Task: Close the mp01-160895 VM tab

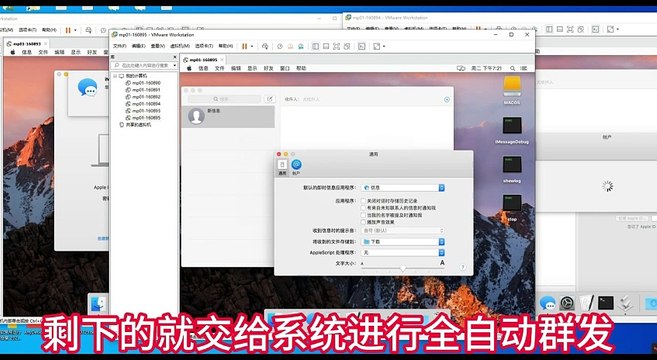Action: (x=222, y=60)
